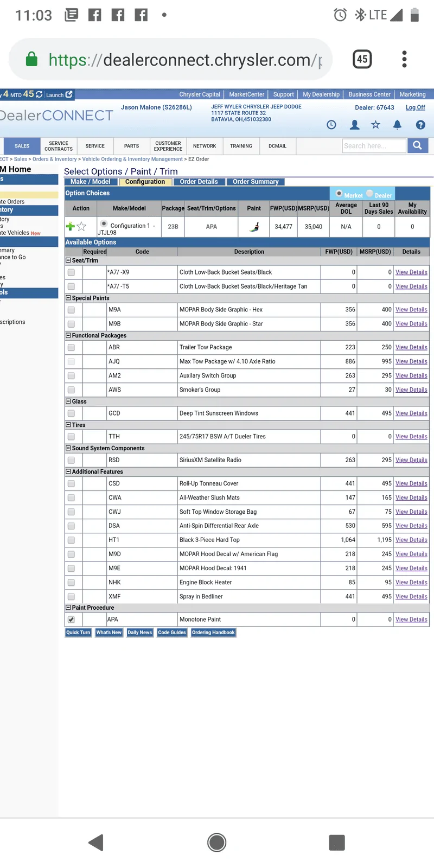Viewport: 434px width, 868px height.
Task: Select the Configuration 1 radio button
Action: [x=104, y=224]
